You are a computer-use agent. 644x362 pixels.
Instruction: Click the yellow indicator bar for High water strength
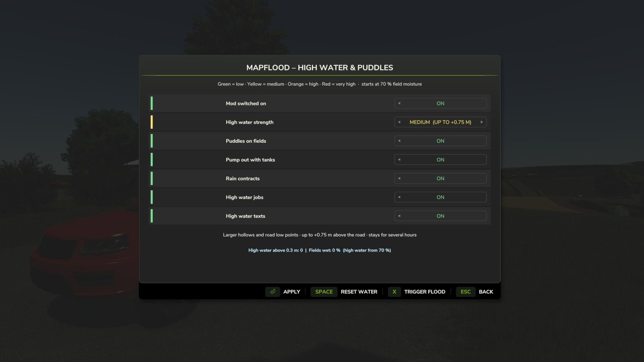pos(152,122)
